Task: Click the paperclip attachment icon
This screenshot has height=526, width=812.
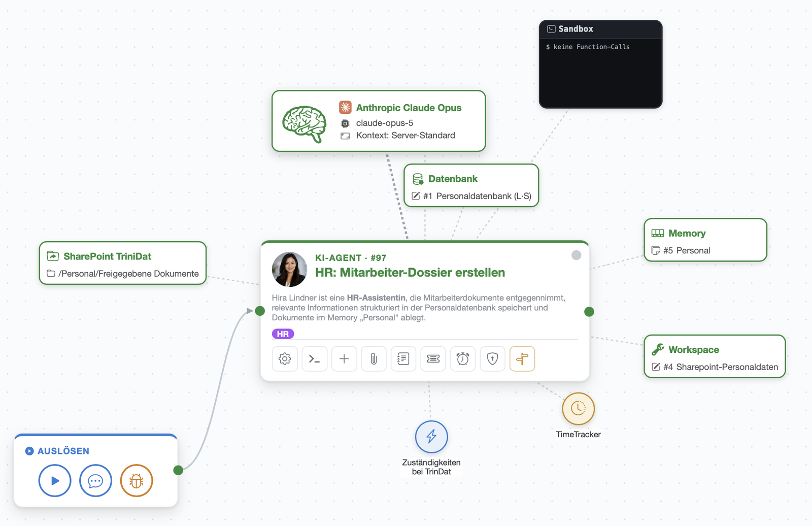Action: click(374, 359)
